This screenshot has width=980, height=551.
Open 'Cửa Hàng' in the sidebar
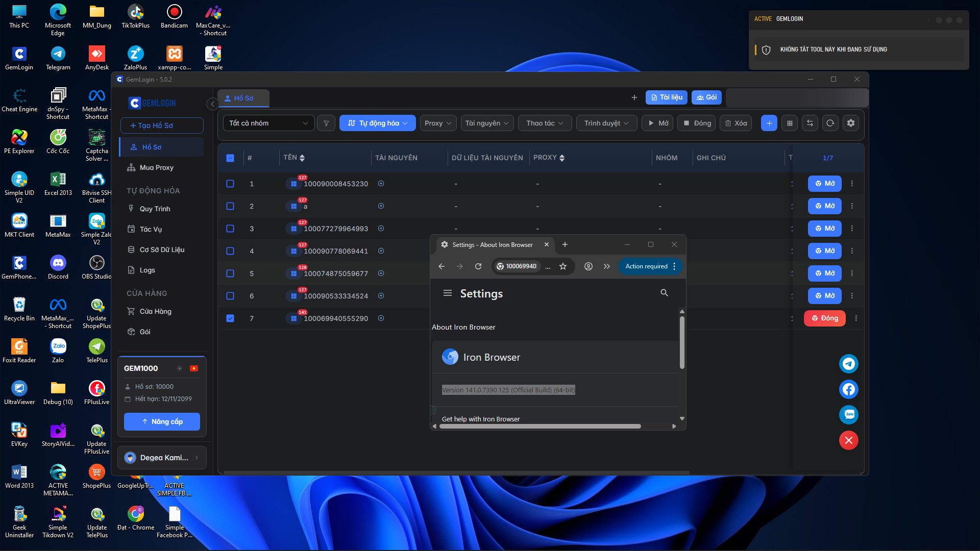[162, 311]
